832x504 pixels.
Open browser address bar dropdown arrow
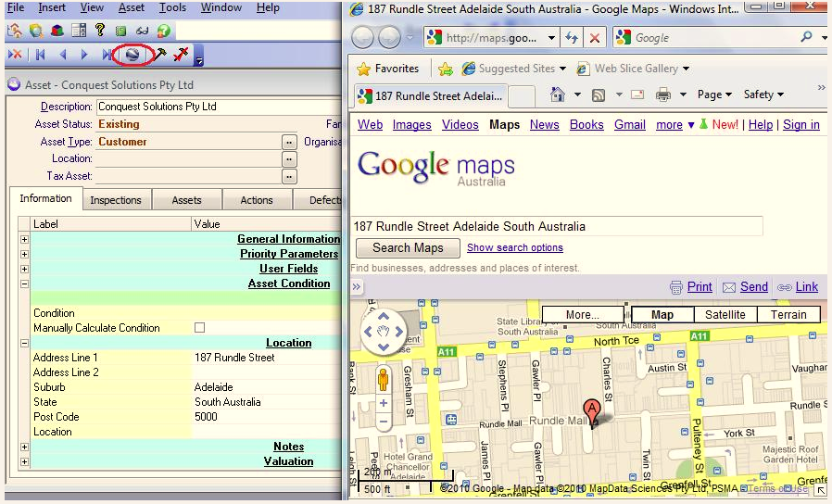tap(551, 38)
